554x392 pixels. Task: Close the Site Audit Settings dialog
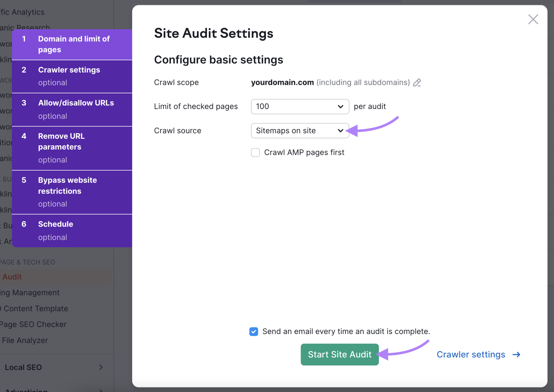coord(533,19)
